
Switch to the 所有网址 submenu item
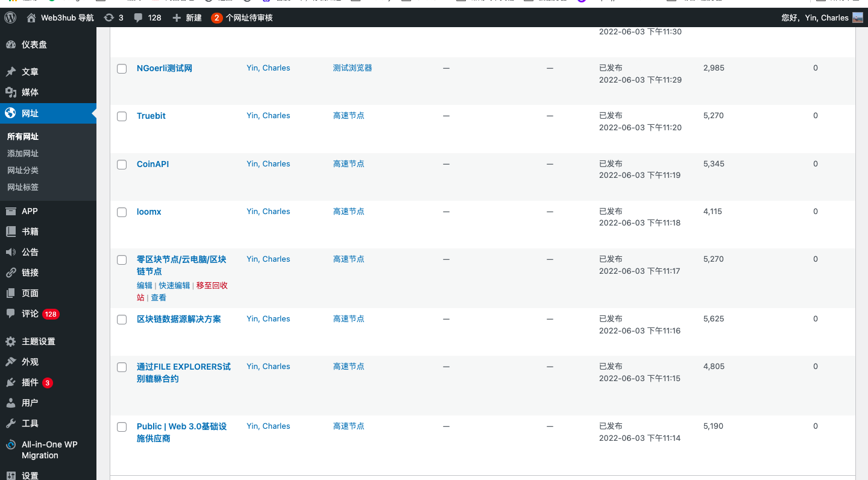(x=23, y=136)
